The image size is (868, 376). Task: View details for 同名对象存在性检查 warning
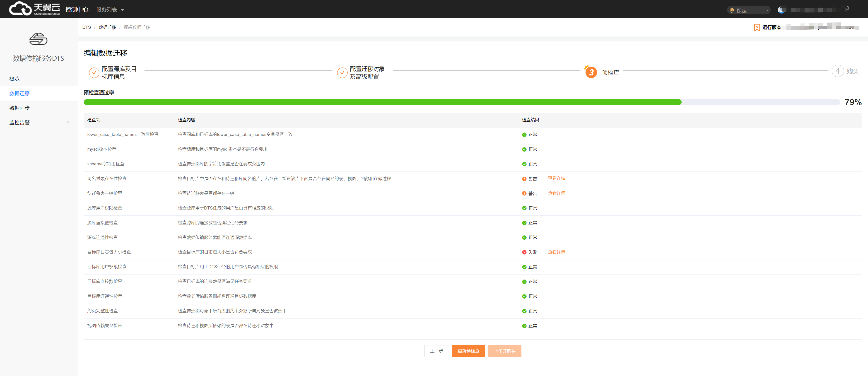coord(556,178)
